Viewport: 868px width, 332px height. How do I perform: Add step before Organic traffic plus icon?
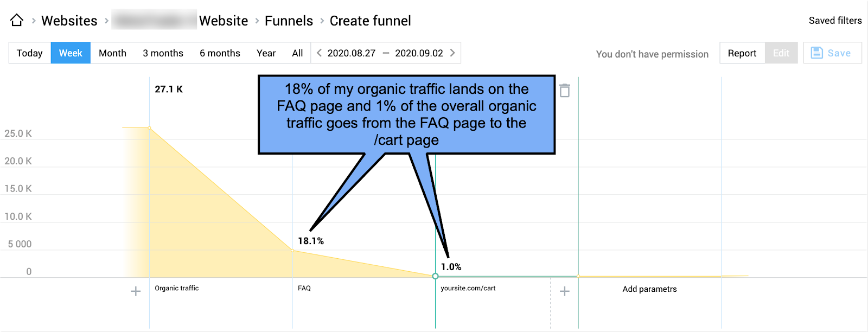136,291
